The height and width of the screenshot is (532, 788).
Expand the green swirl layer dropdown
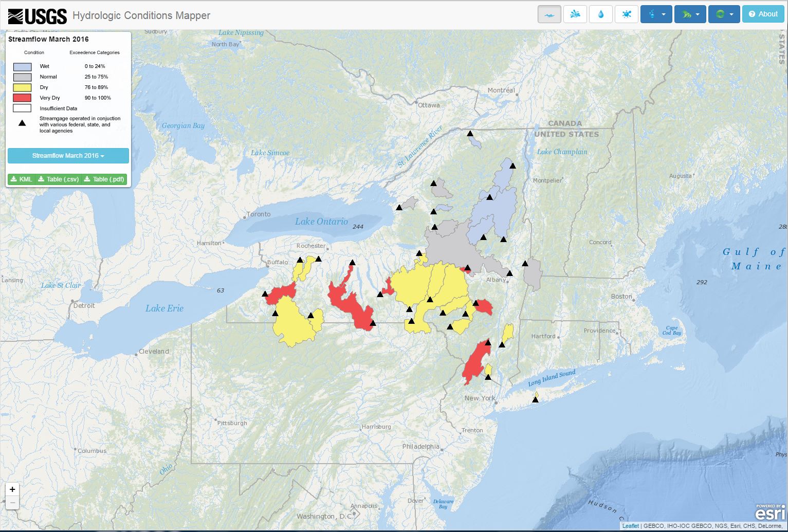(724, 14)
